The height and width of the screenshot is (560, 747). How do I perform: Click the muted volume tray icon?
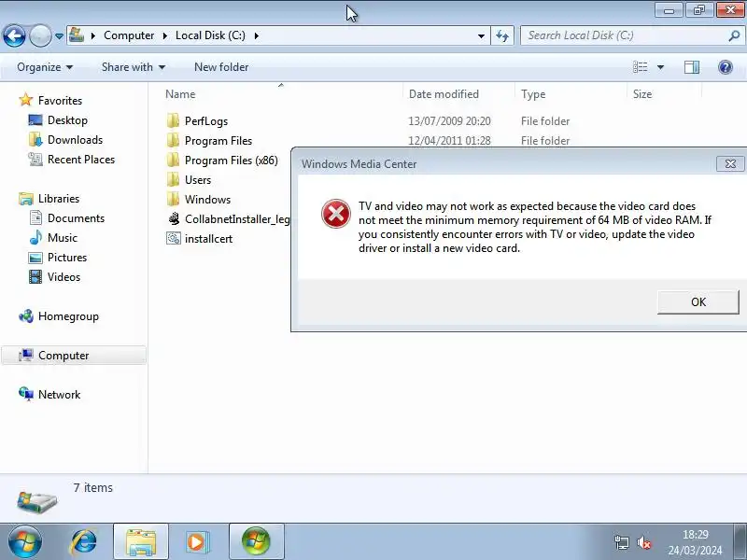point(643,542)
